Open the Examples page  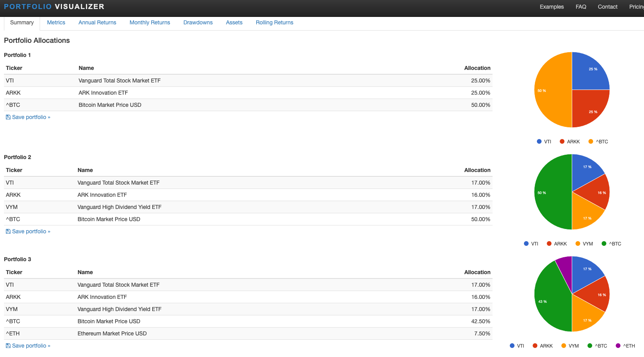[552, 7]
